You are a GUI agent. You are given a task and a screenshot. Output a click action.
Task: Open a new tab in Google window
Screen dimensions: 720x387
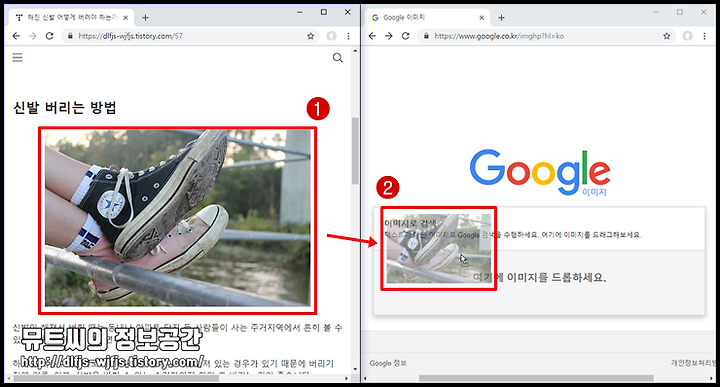point(501,17)
